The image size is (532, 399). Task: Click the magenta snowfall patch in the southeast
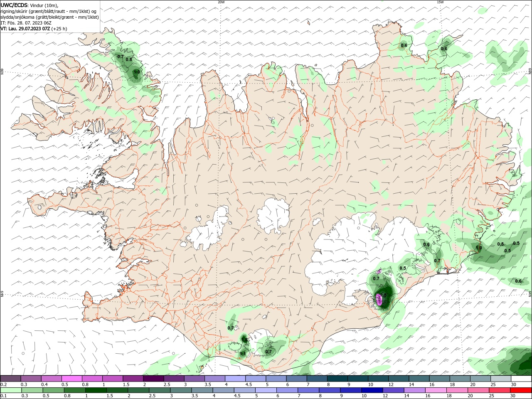tap(379, 299)
